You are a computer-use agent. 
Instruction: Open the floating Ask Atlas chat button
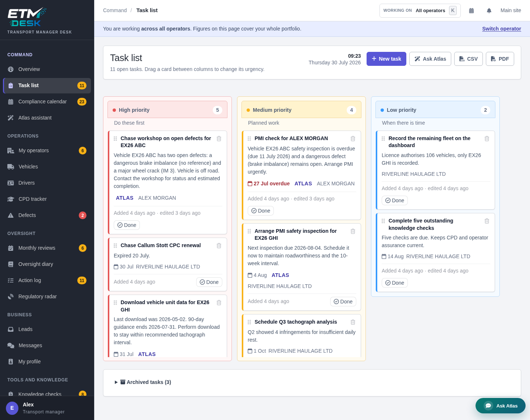501,406
